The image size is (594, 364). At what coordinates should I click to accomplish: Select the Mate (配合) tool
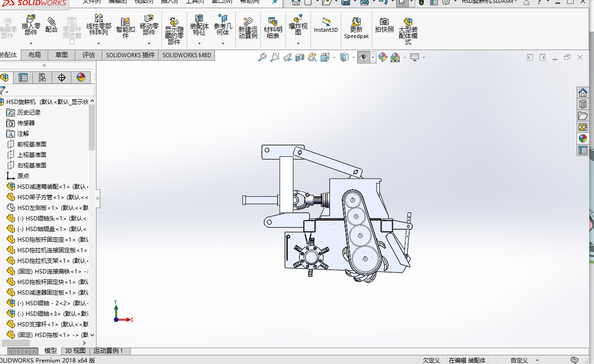point(52,25)
